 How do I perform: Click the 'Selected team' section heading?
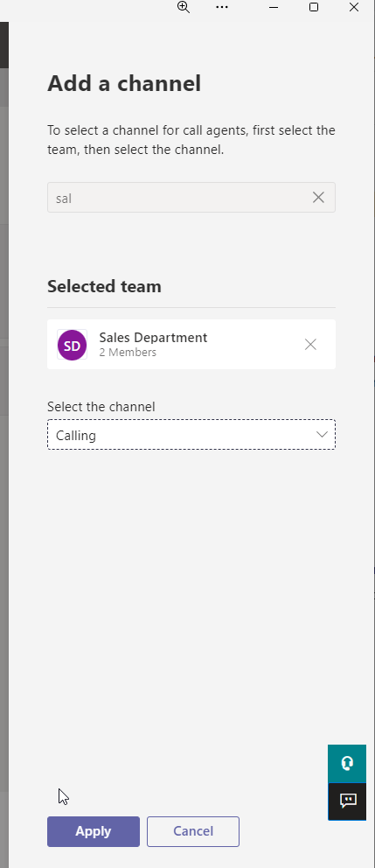tap(104, 287)
